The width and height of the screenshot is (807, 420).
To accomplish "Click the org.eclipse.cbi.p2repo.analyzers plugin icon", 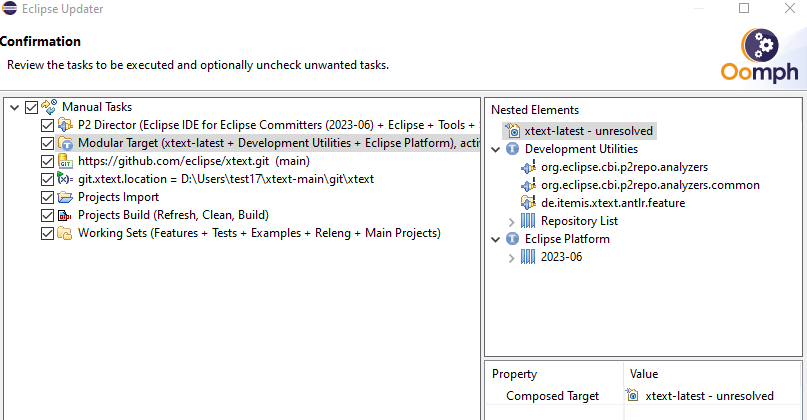I will tap(529, 167).
